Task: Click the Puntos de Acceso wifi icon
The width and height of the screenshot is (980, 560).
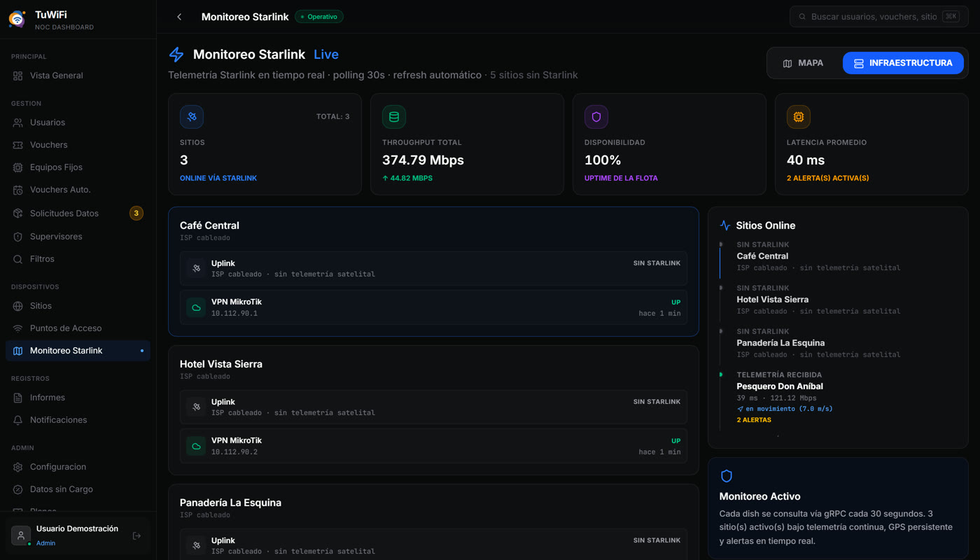Action: click(18, 328)
